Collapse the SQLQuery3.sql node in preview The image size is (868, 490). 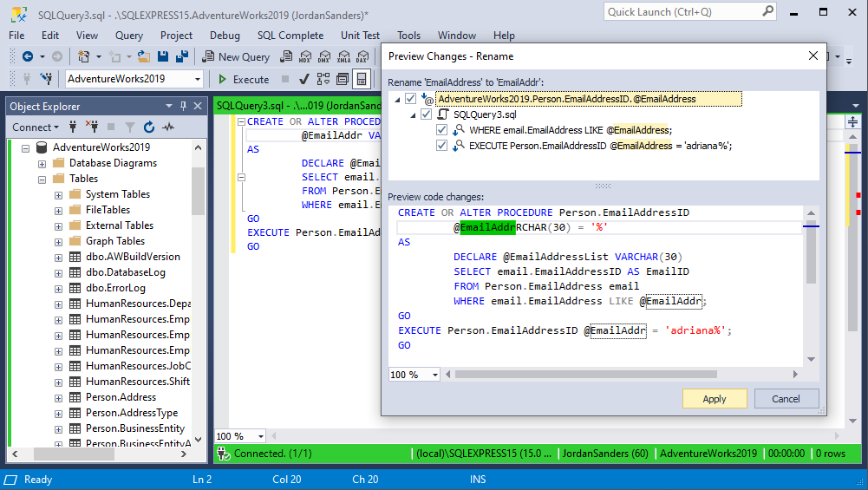pos(413,115)
